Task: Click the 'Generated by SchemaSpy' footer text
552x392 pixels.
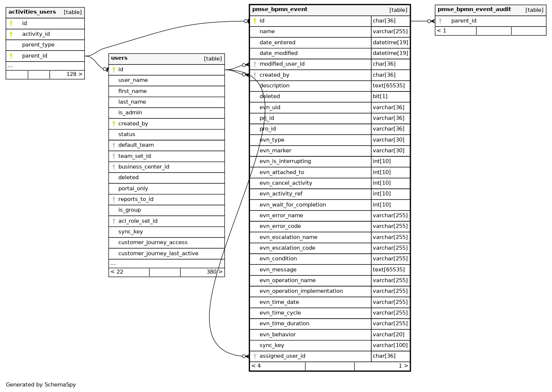Action: tap(41, 385)
